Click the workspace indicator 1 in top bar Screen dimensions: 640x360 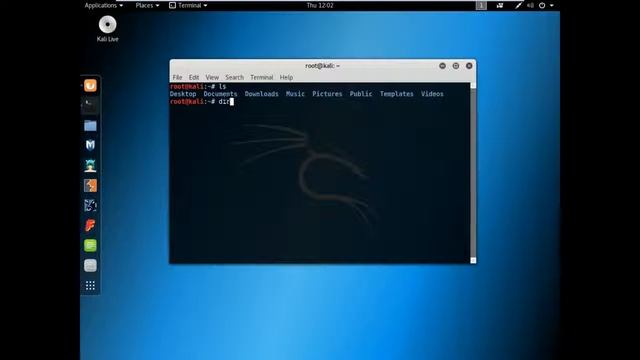(x=481, y=5)
